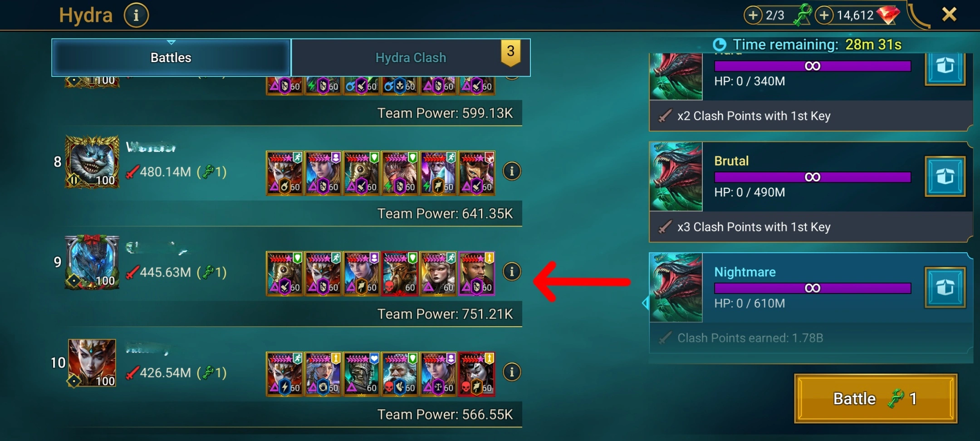Open Brutal difficulty rewards chest icon
Image resolution: width=980 pixels, height=441 pixels.
coord(945,176)
